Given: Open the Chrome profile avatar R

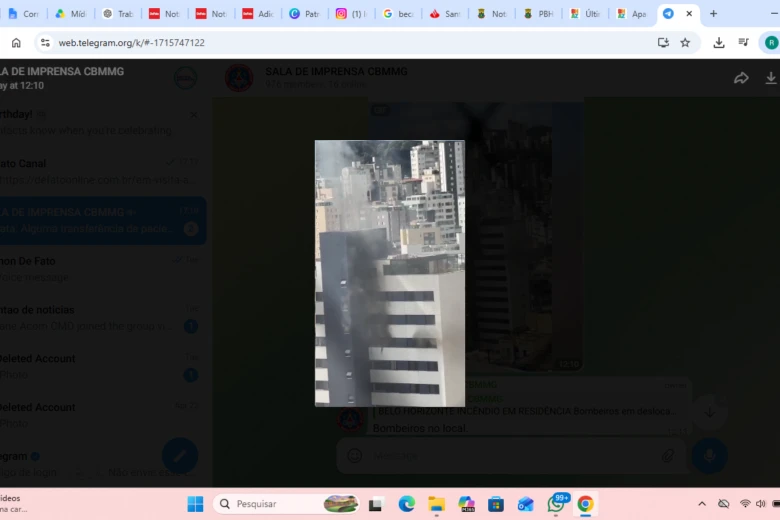Looking at the screenshot, I should 771,43.
